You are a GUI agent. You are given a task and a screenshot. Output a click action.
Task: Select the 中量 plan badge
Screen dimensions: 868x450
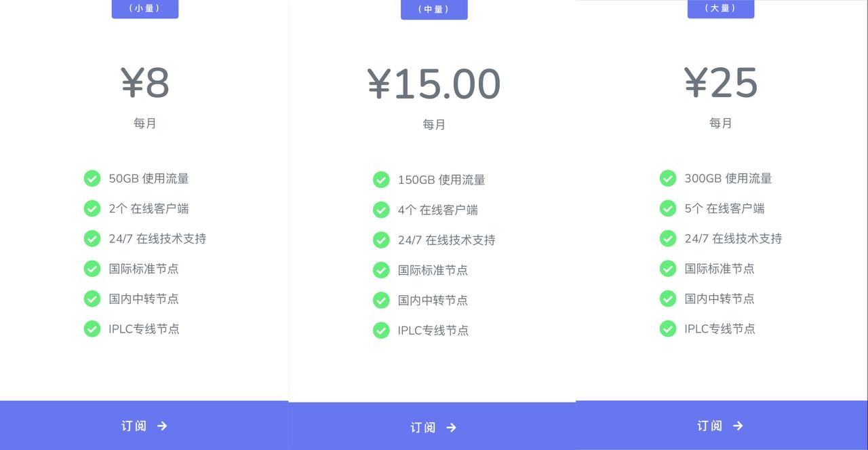(433, 10)
